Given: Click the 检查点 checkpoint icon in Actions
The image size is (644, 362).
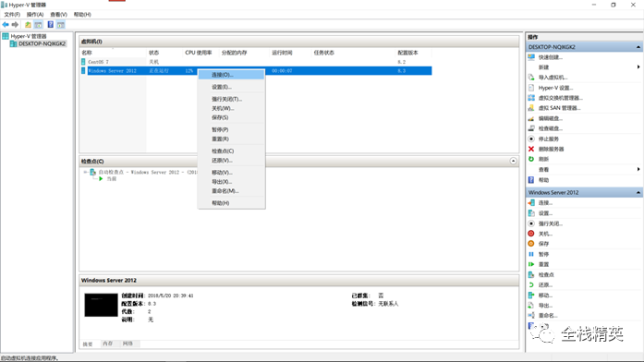Looking at the screenshot, I should coord(531,274).
